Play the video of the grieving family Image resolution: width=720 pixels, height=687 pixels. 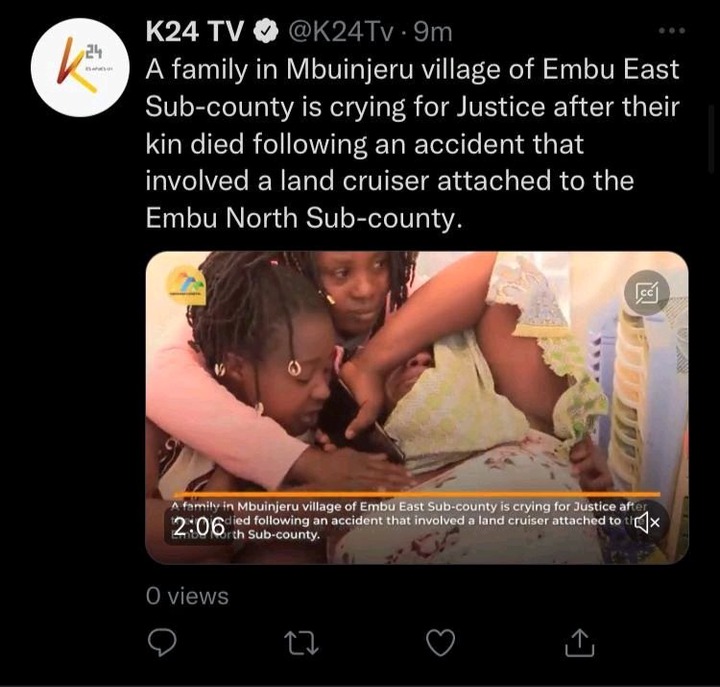point(416,407)
